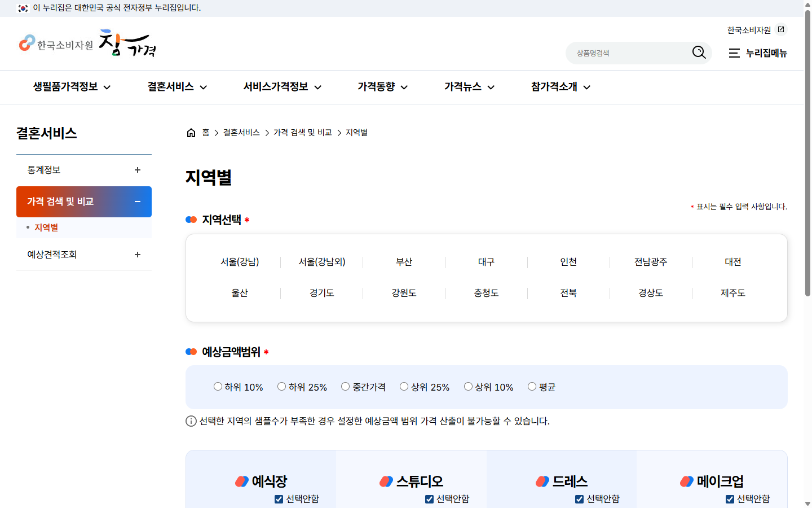The width and height of the screenshot is (812, 508).
Task: Click 결혼서비스 in the breadcrumb
Action: point(241,133)
